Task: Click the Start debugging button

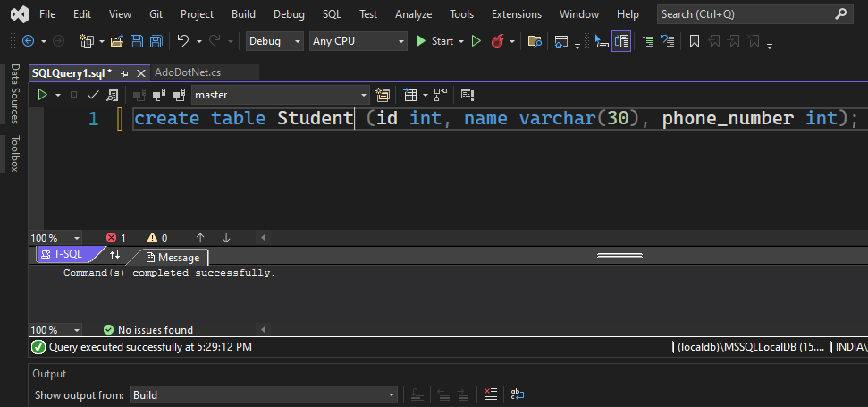Action: click(x=434, y=41)
